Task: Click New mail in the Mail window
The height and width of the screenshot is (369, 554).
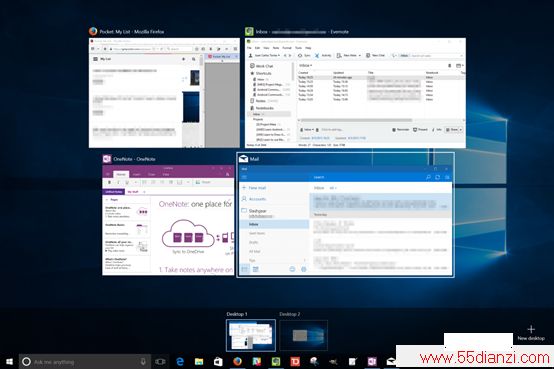Action: tap(254, 188)
